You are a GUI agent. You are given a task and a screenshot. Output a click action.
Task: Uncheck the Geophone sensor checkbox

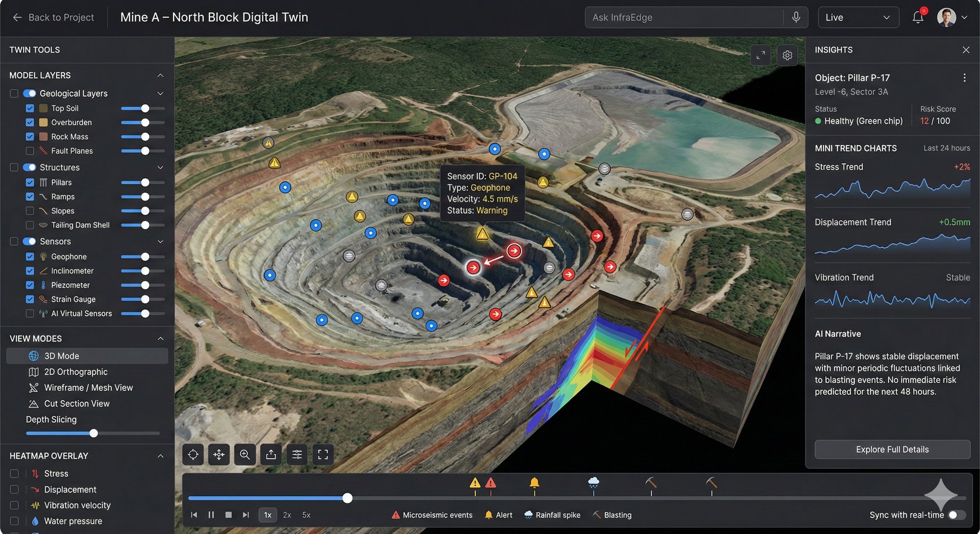tap(30, 257)
